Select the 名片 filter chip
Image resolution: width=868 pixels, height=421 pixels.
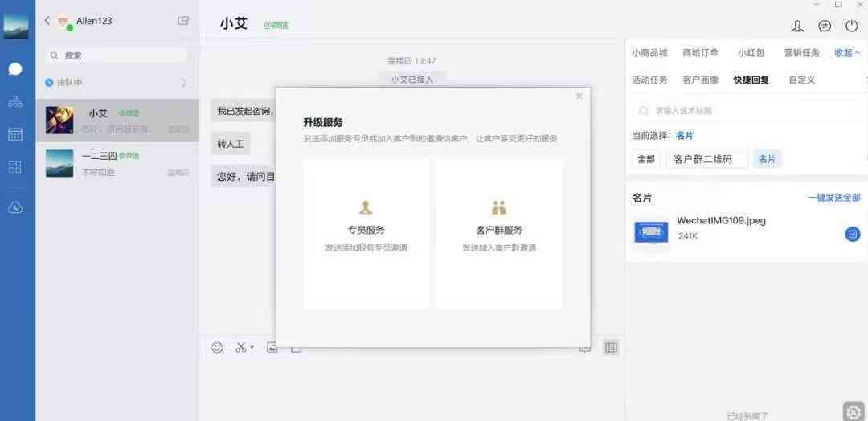click(768, 159)
